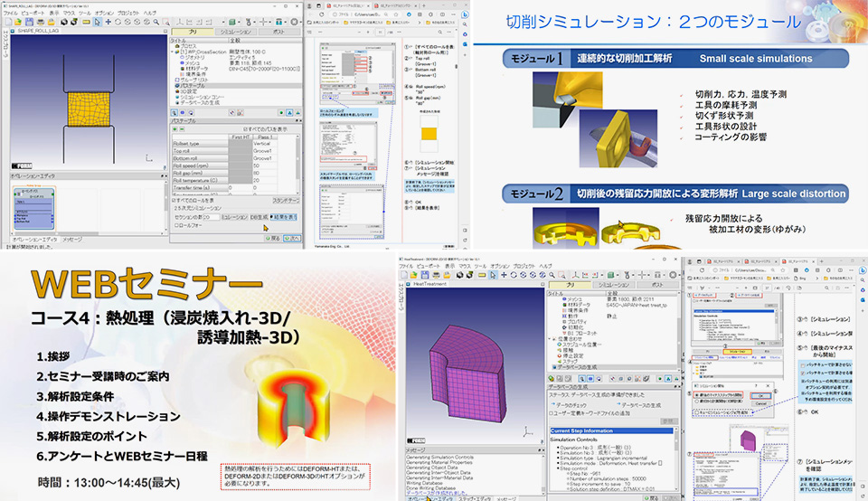Click magnifier zoom icon in HeatTreatment toolbar

tap(552, 275)
